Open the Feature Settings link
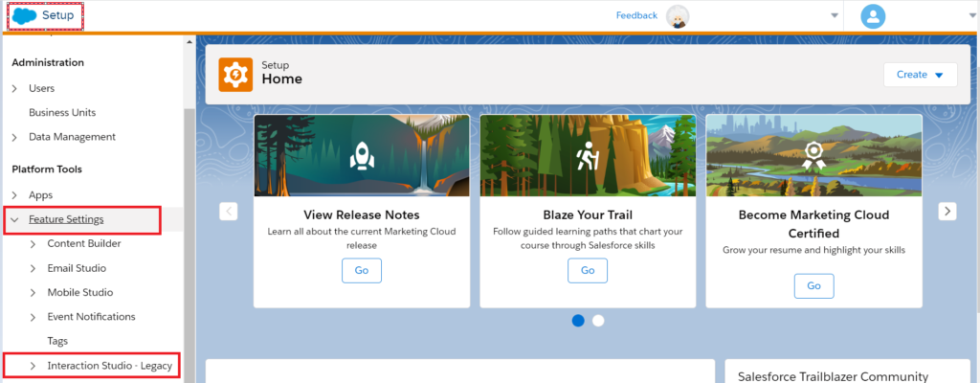This screenshot has width=980, height=383. point(66,219)
